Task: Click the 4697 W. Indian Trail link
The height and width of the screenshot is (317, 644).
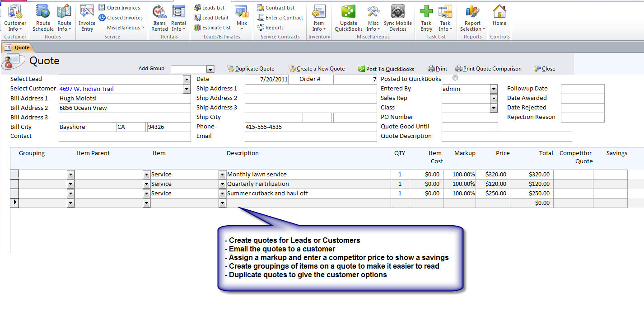Action: point(86,89)
